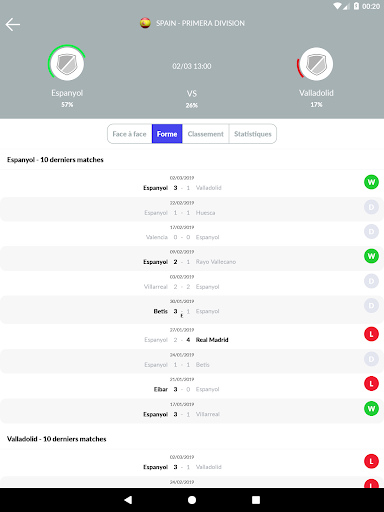The height and width of the screenshot is (512, 384).
Task: Open the Betis 3-1 Espanyol match row
Action: pos(192,310)
